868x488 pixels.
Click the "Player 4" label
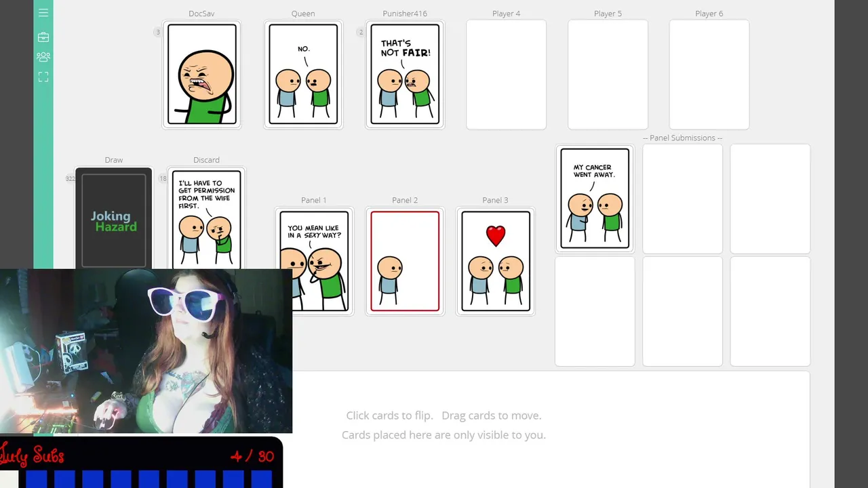(506, 14)
